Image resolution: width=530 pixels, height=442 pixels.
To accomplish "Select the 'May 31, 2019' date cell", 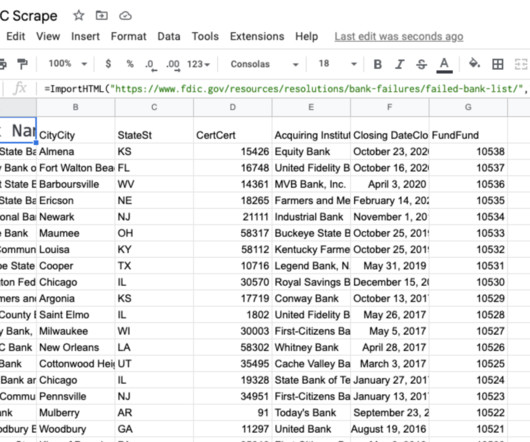I will pos(390,266).
